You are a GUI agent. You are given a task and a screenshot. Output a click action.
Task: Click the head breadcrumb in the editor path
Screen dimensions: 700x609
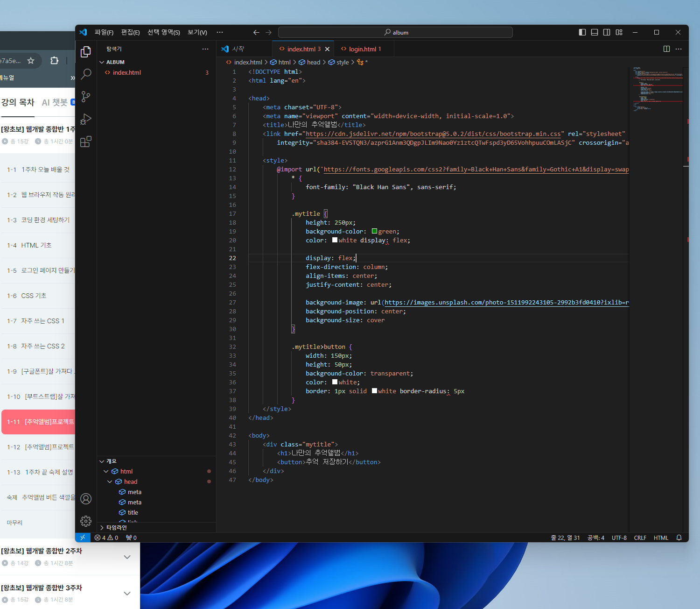click(314, 62)
